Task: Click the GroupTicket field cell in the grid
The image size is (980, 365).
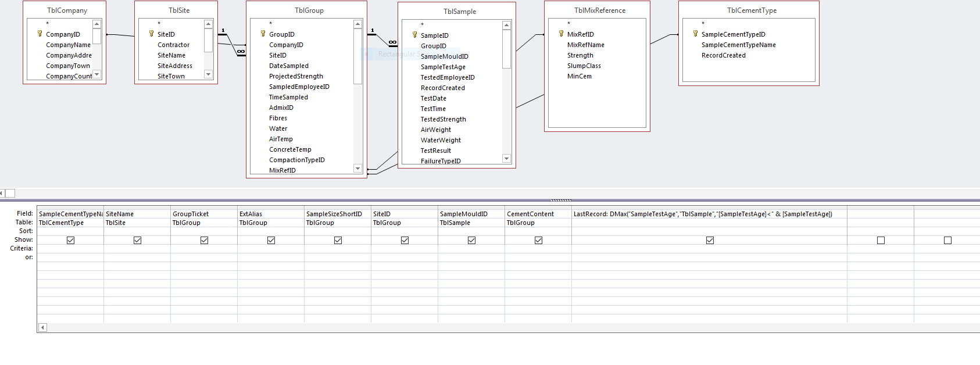Action: coord(203,214)
